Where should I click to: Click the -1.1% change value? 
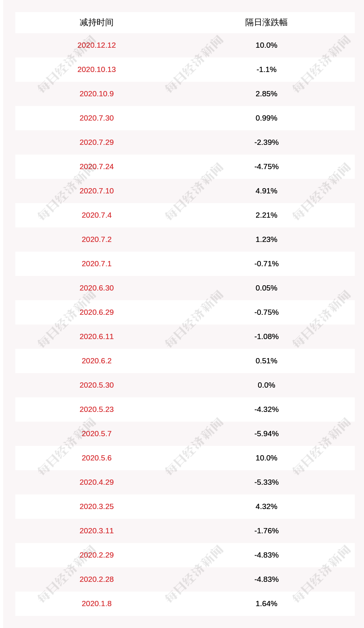(x=266, y=69)
